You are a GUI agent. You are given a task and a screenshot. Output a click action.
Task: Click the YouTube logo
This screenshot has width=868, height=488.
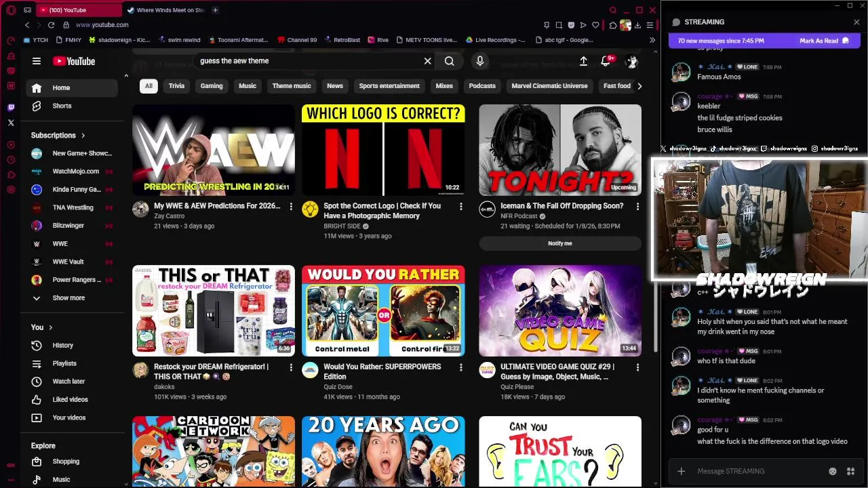(74, 61)
